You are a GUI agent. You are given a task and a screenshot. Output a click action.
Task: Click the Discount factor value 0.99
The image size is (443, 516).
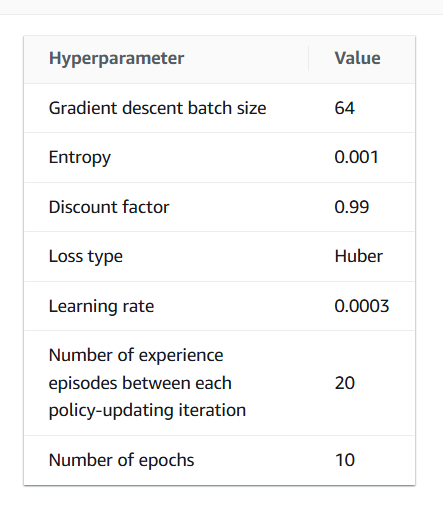click(352, 207)
